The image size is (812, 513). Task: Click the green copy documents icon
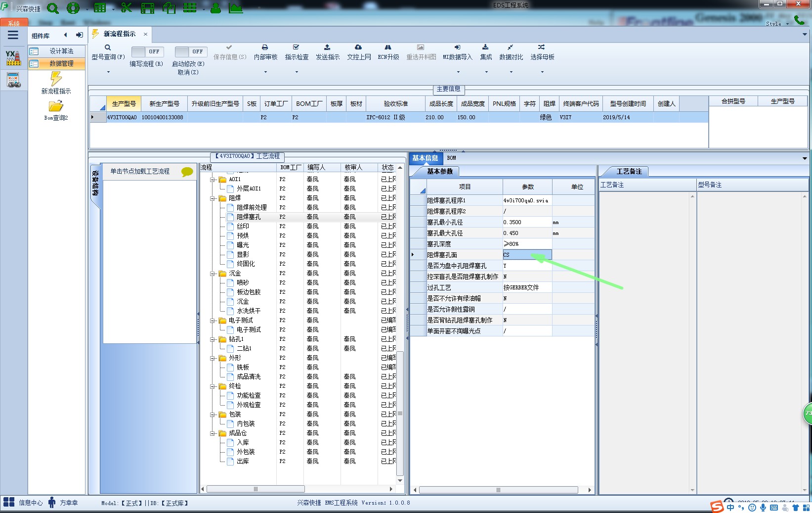pyautogui.click(x=169, y=8)
